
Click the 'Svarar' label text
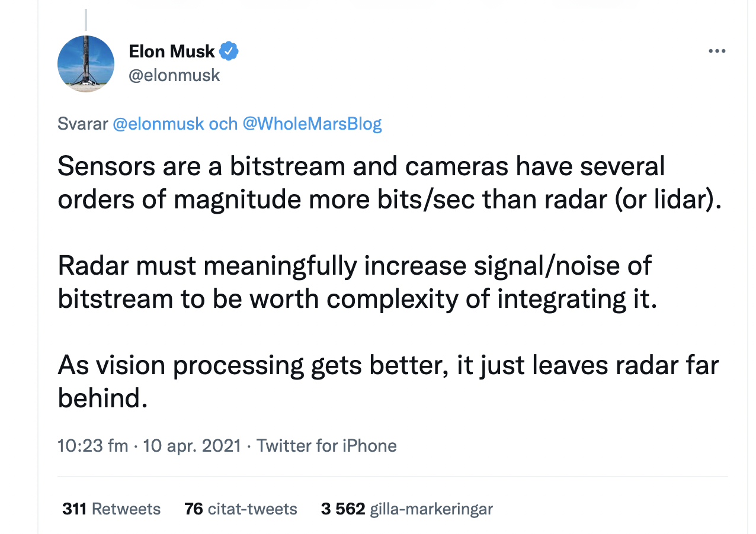tap(83, 124)
